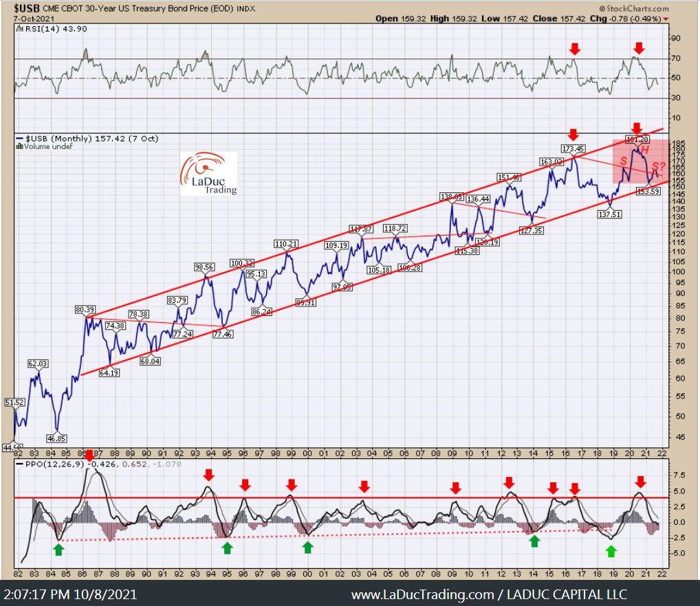Click the red down triangle beside Chg value

tap(666, 19)
